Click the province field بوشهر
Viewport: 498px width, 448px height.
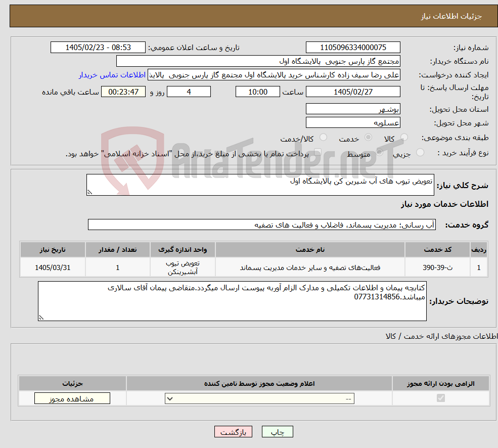(x=353, y=109)
